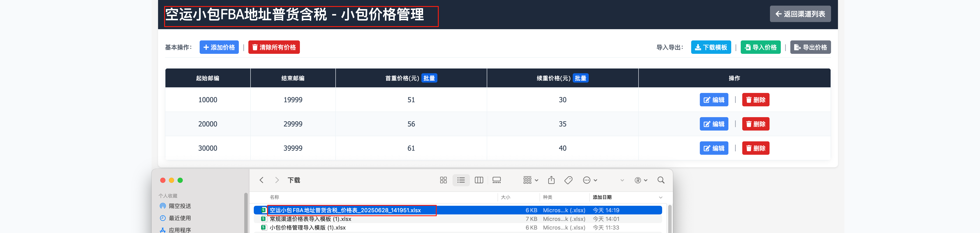Sort Finder list by 大小 column
980x233 pixels.
coord(506,197)
